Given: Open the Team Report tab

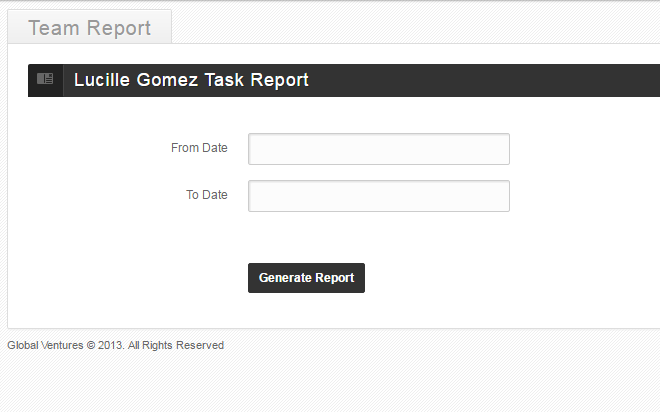Looking at the screenshot, I should [90, 28].
